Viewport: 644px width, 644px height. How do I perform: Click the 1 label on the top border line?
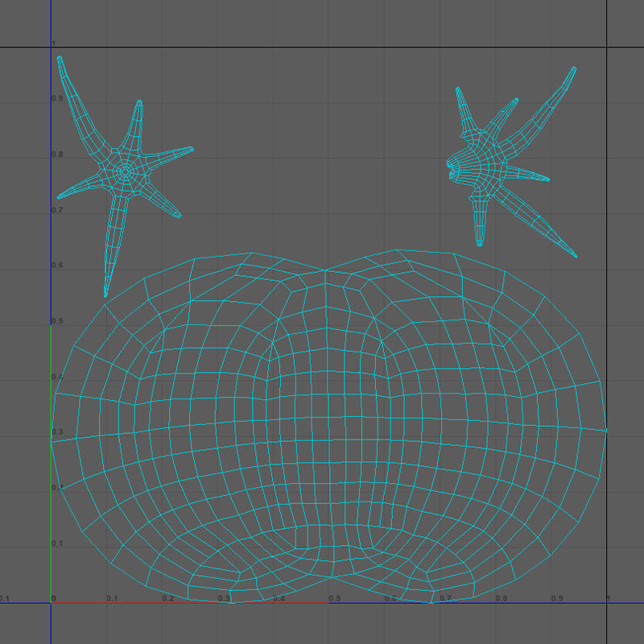53,43
